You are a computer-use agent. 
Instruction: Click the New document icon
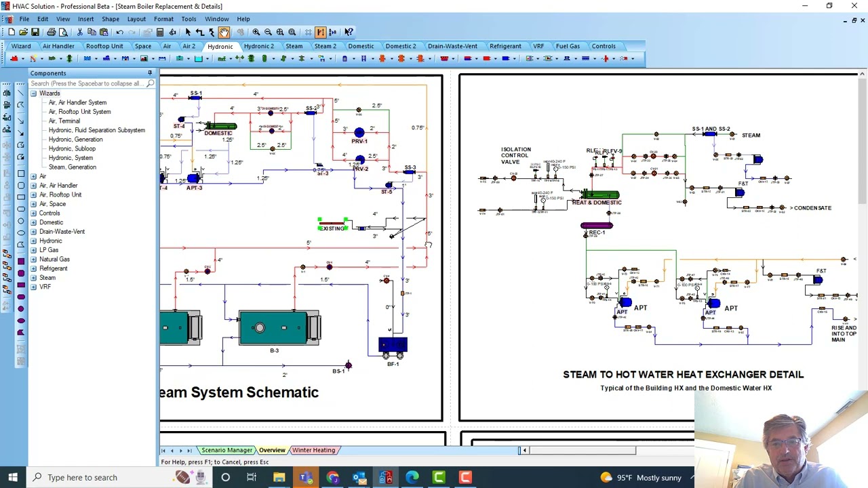click(x=12, y=32)
